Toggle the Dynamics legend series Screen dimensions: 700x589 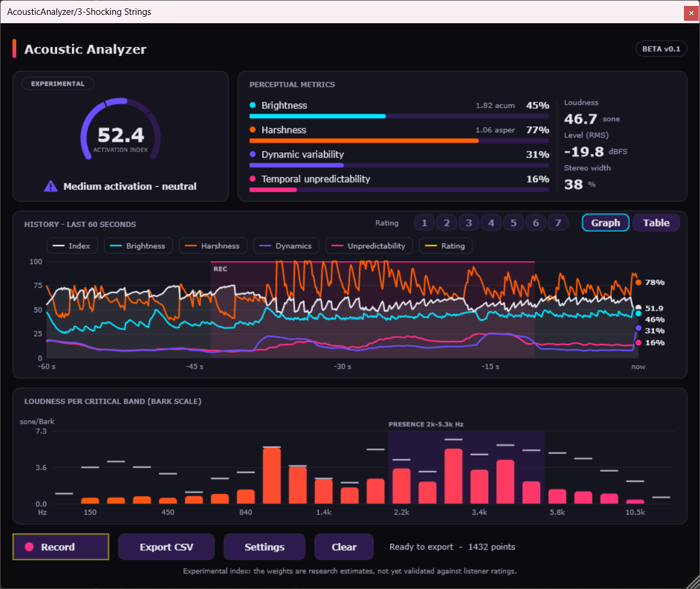[x=286, y=246]
